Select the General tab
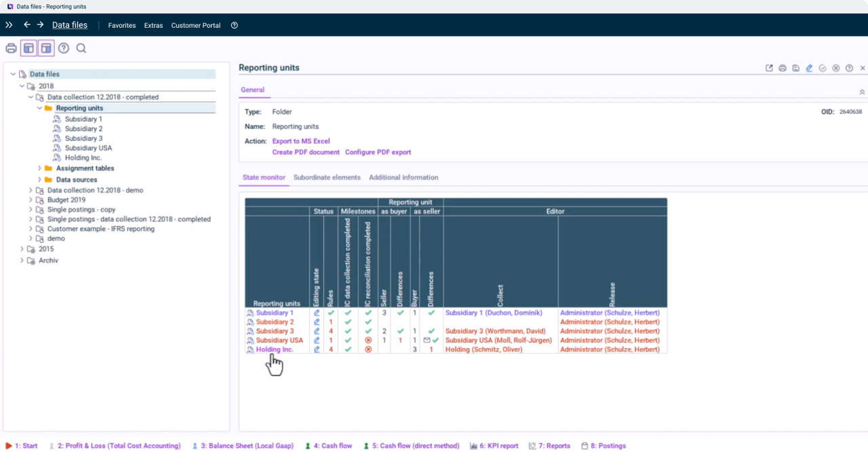The height and width of the screenshot is (456, 868). click(x=253, y=90)
